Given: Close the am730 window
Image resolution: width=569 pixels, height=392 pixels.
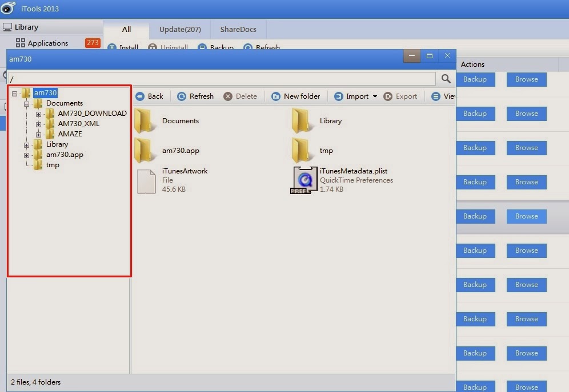Looking at the screenshot, I should coord(447,56).
